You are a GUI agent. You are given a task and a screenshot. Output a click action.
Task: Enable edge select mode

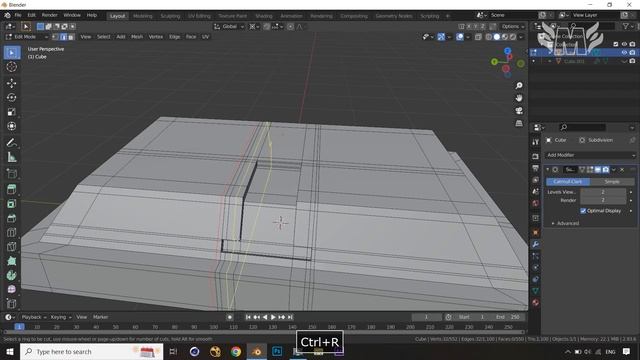point(63,37)
